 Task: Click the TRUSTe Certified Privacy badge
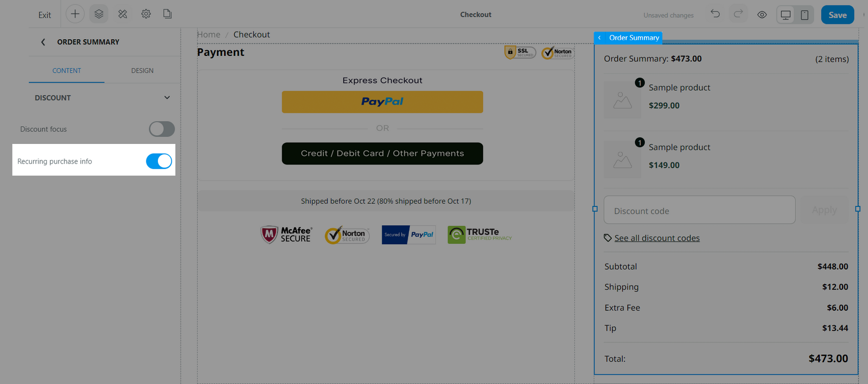point(480,235)
